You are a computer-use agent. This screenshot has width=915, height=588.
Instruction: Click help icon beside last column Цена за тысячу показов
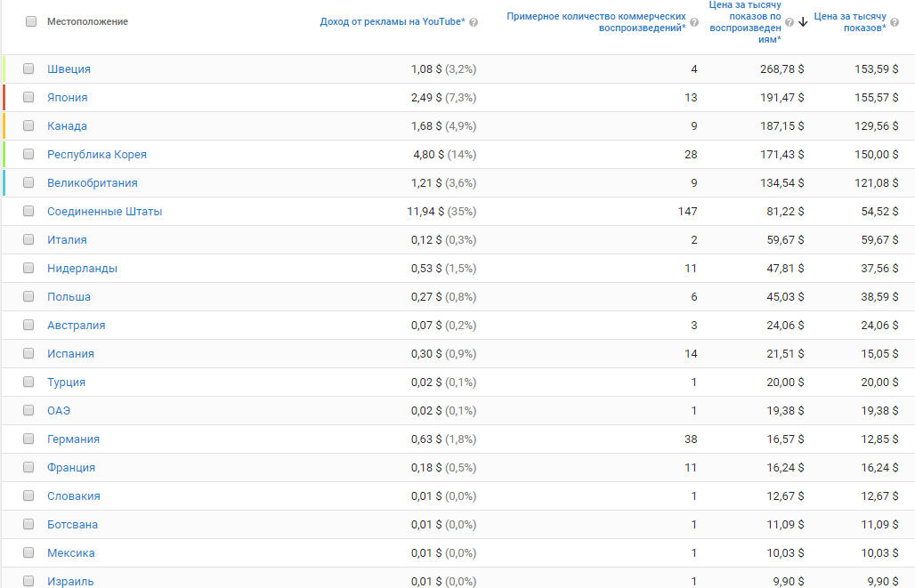(x=894, y=22)
